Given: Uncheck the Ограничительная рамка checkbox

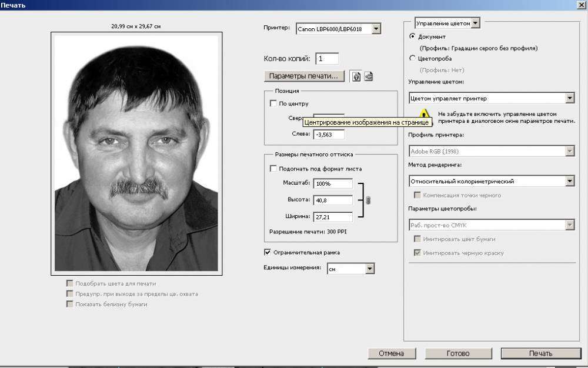Looking at the screenshot, I should click(x=268, y=252).
